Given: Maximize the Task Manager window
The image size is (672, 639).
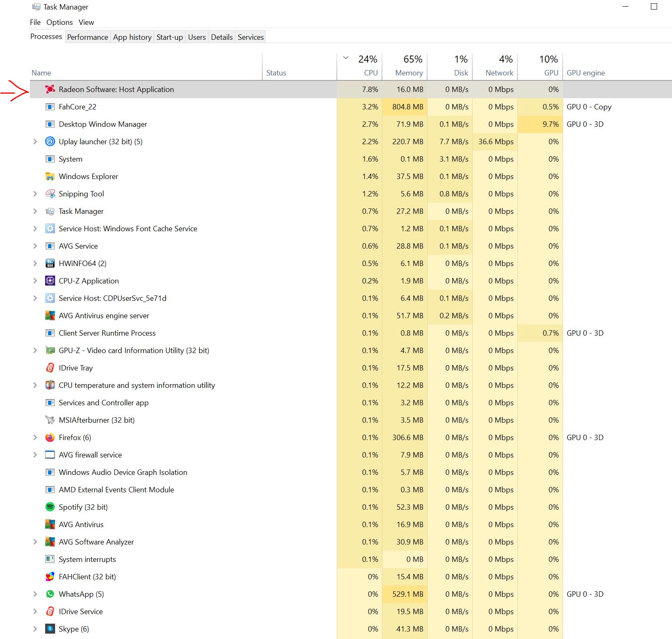Looking at the screenshot, I should pyautogui.click(x=654, y=7).
